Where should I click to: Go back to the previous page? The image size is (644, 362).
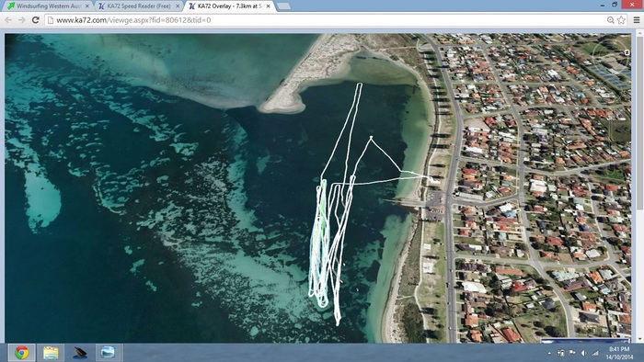[x=8, y=19]
